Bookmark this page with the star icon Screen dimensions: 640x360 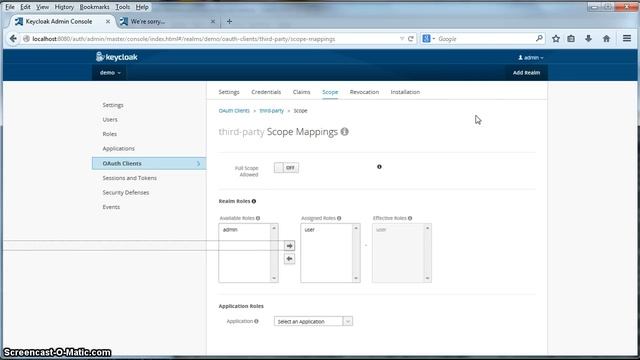tap(556, 39)
